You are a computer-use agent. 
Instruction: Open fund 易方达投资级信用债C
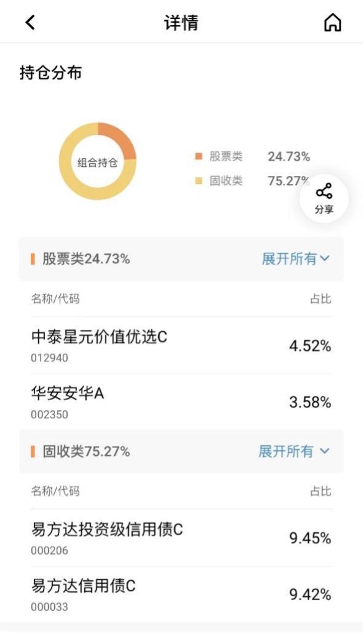coord(181,538)
